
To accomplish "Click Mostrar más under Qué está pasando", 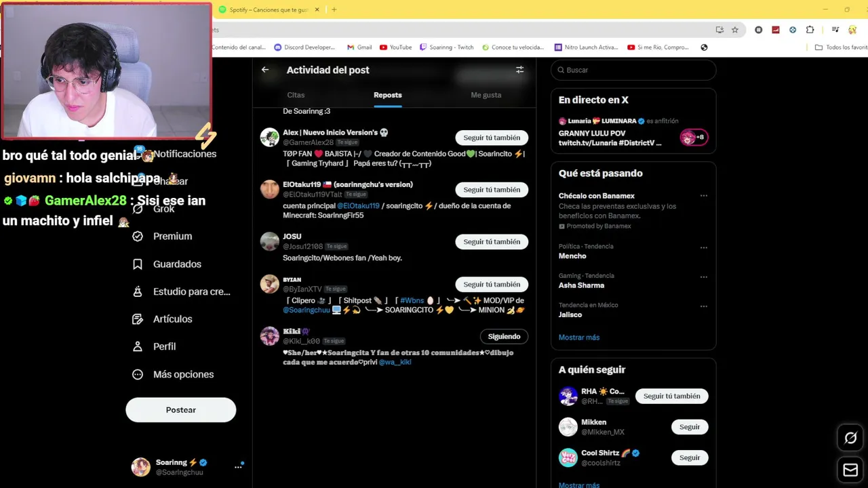I will [x=579, y=338].
